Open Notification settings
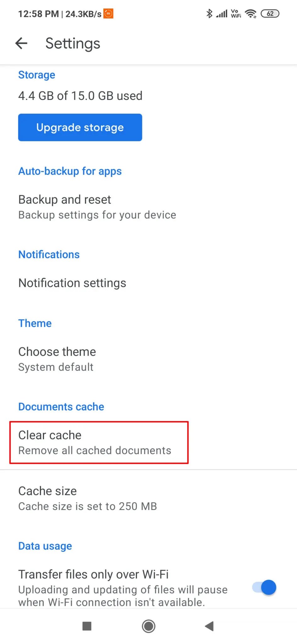The height and width of the screenshot is (644, 297). pyautogui.click(x=72, y=283)
